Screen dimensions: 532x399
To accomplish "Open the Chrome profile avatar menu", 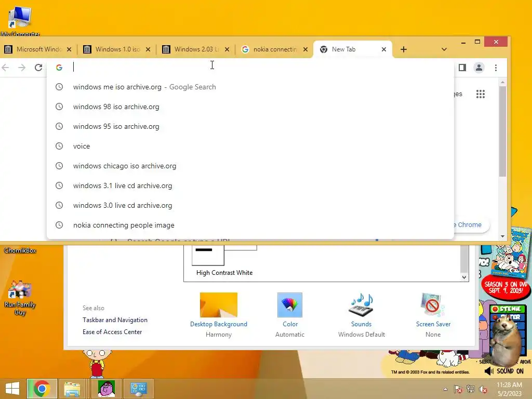I will (478, 68).
